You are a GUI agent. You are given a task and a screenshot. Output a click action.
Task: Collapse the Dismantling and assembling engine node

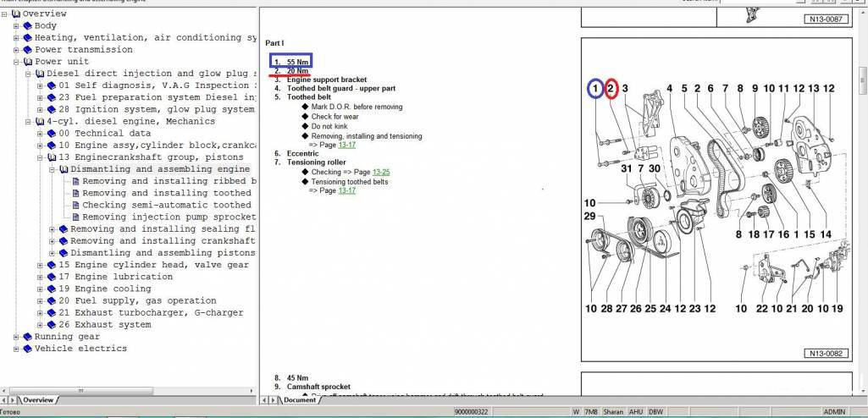[x=52, y=169]
